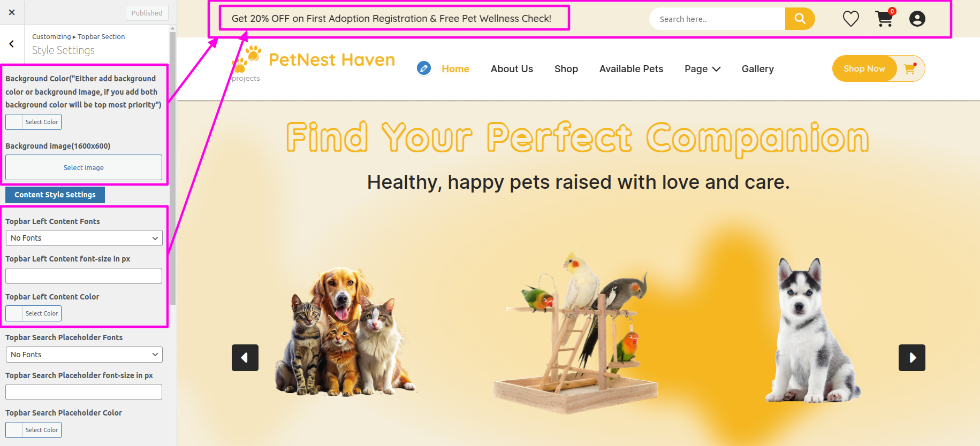Go to previous slide with left arrow
The width and height of the screenshot is (980, 446).
[245, 358]
